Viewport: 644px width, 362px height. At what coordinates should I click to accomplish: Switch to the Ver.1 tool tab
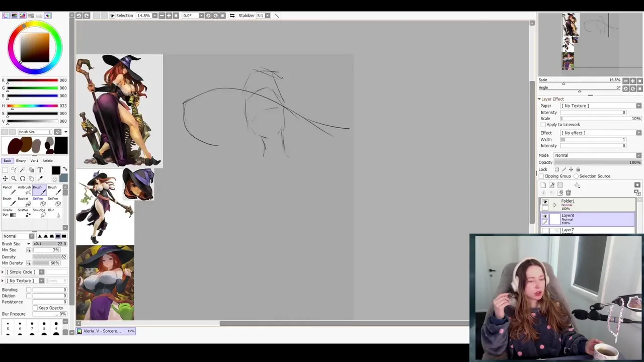[34, 161]
